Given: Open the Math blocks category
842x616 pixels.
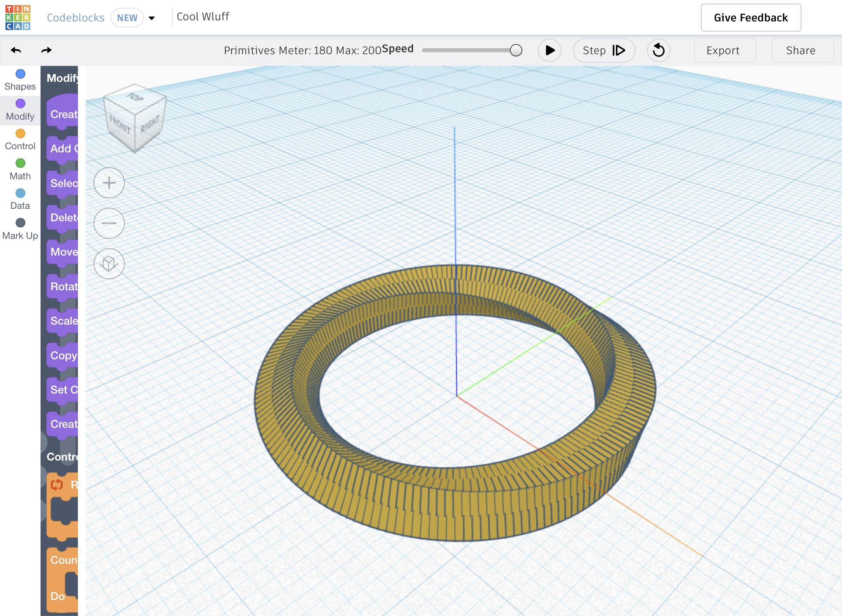Looking at the screenshot, I should tap(20, 169).
